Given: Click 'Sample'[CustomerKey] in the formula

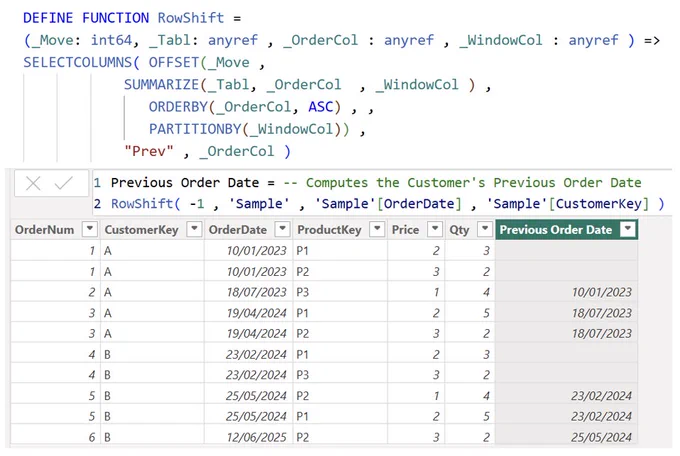Looking at the screenshot, I should [x=568, y=203].
